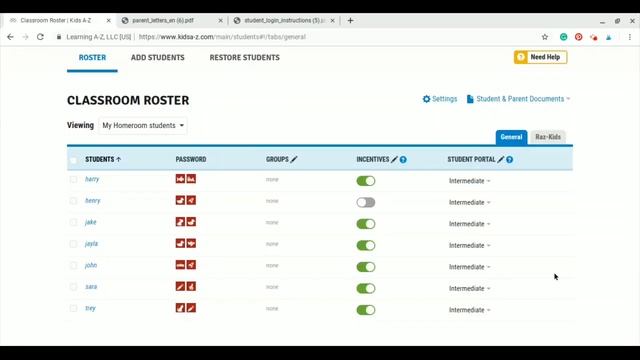The width and height of the screenshot is (640, 360).
Task: Click the pencil icon next to Incentives
Action: (394, 159)
